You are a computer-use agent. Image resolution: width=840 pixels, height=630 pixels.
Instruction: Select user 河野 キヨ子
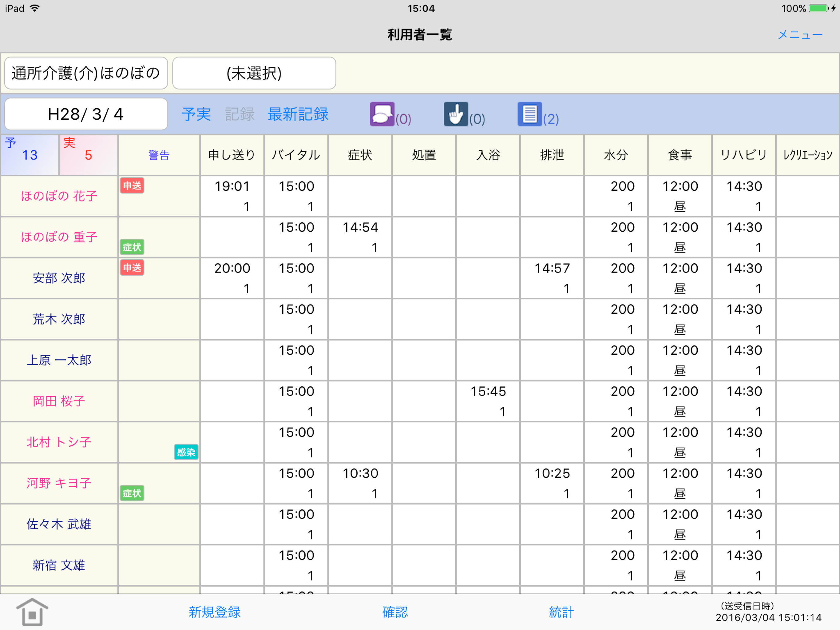(59, 483)
